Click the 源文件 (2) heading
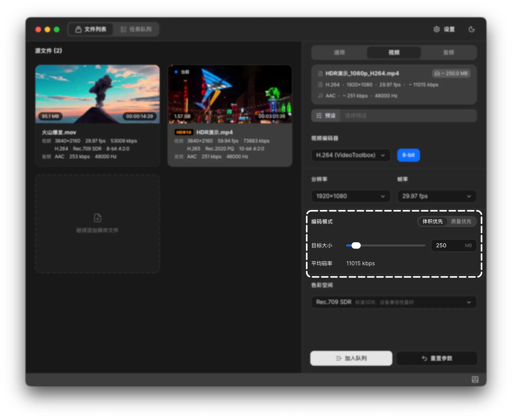512x420 pixels. [48, 51]
